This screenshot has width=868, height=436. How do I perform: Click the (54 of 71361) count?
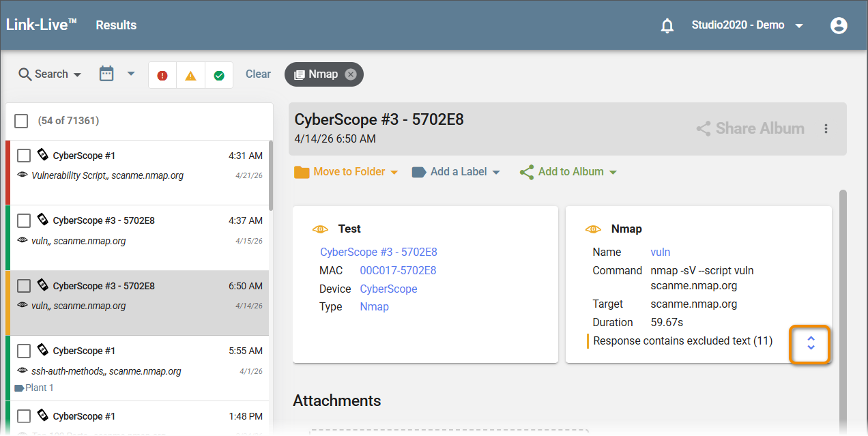[x=68, y=121]
